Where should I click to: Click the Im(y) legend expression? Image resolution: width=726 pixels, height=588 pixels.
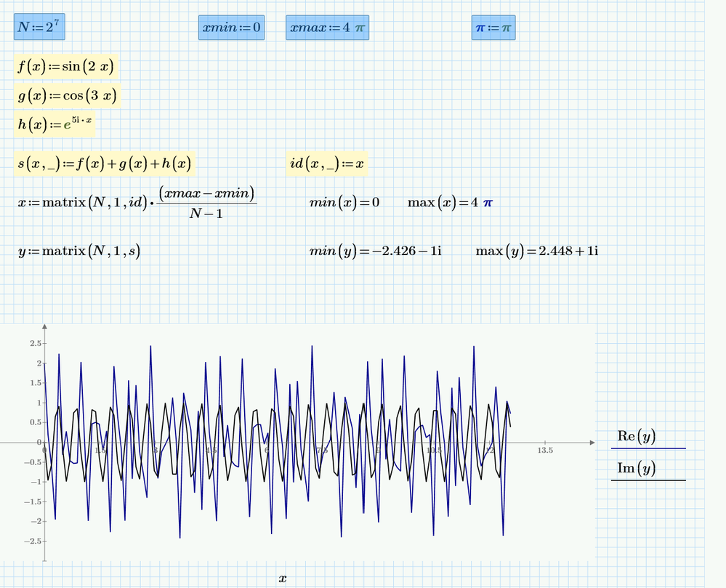[x=636, y=469]
